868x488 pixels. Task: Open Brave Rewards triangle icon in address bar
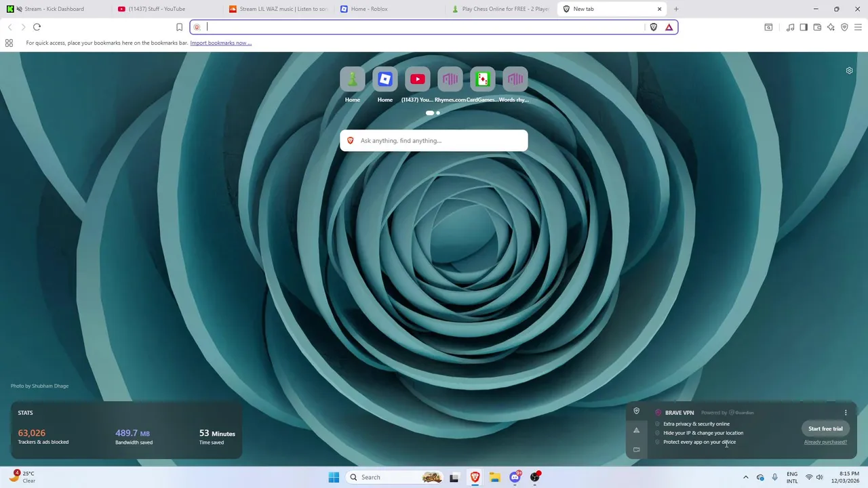tap(669, 27)
